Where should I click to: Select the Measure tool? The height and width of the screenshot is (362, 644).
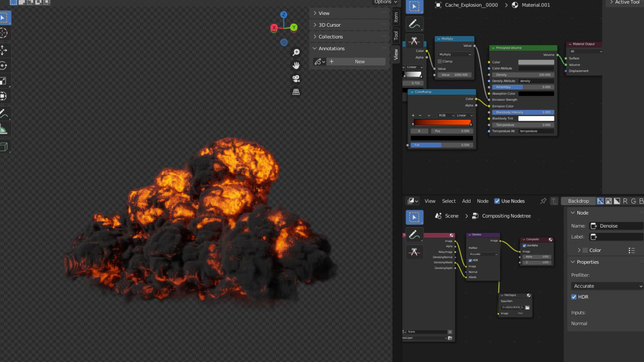pos(5,128)
